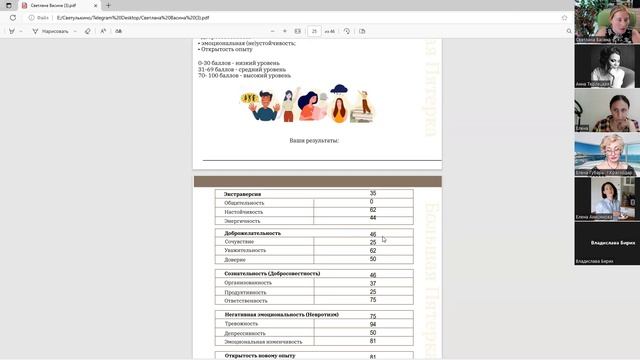Viewport: 640px width, 360px height.
Task: Click the 31-69 баллов средний уровень line
Action: (x=242, y=69)
